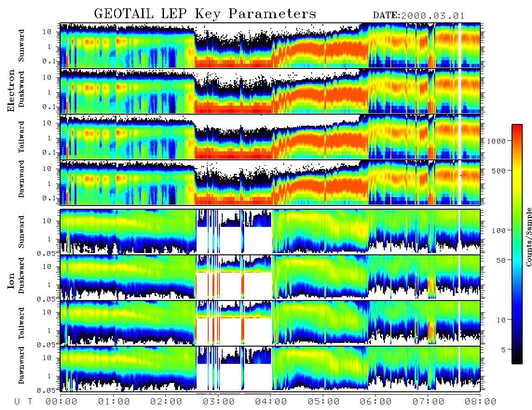Viewport: 532px width, 410px height.
Task: Select the Ion Dawnward panel label
Action: [x=21, y=365]
